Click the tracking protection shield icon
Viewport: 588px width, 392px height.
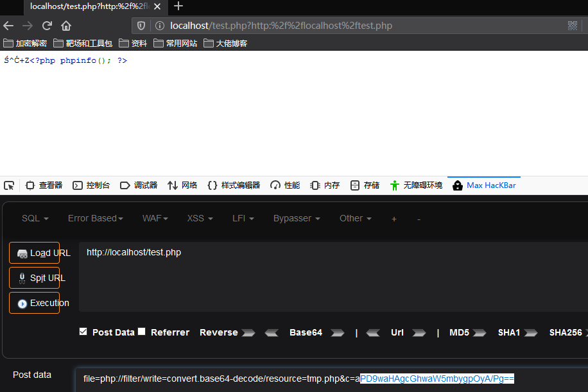pos(141,26)
